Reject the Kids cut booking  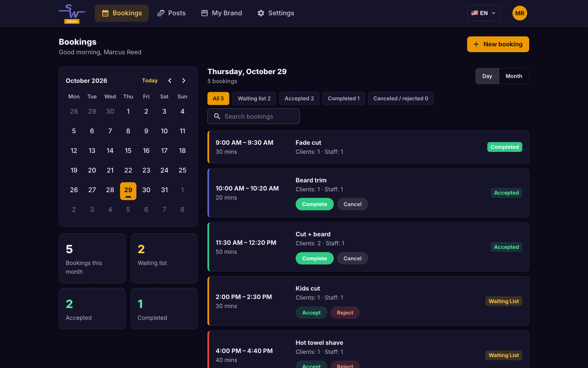pyautogui.click(x=345, y=312)
